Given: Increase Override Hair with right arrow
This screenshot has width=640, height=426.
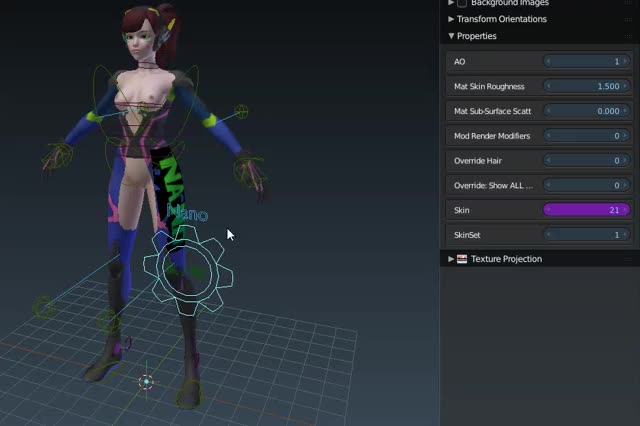Looking at the screenshot, I should pos(625,161).
